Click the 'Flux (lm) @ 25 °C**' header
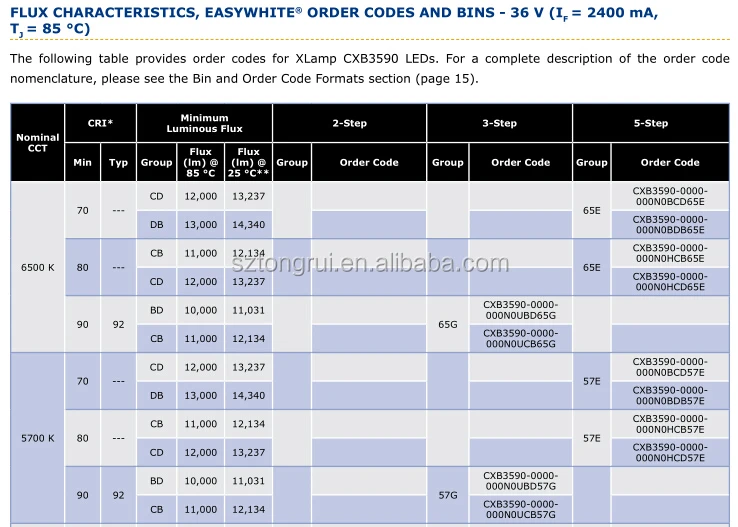This screenshot has width=738, height=527. coord(249,162)
